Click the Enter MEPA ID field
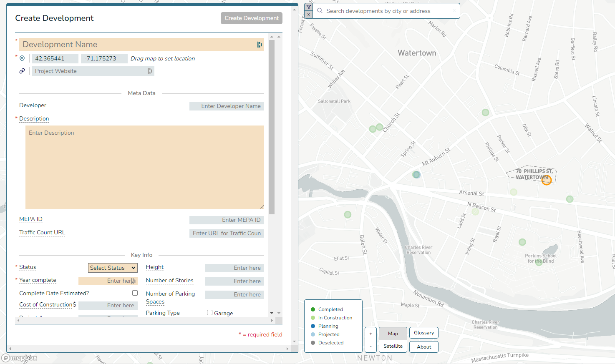The width and height of the screenshot is (615, 364). coord(227,220)
